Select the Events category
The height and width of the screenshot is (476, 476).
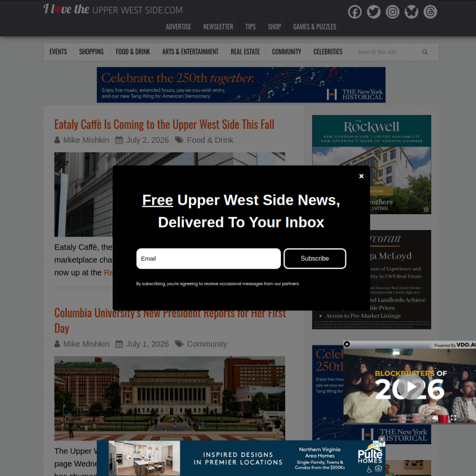[58, 52]
